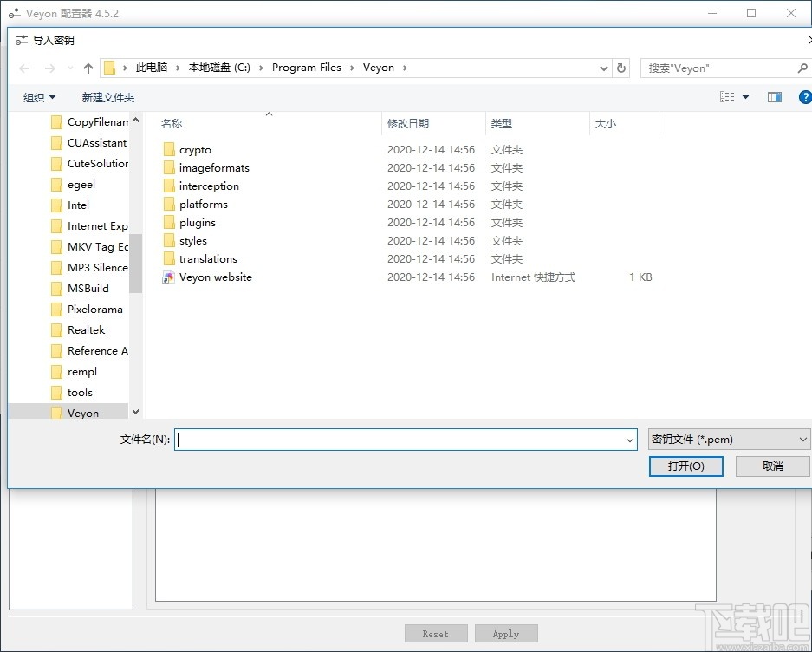Click sidebar scrollbar up arrow
The width and height of the screenshot is (812, 652).
point(136,120)
